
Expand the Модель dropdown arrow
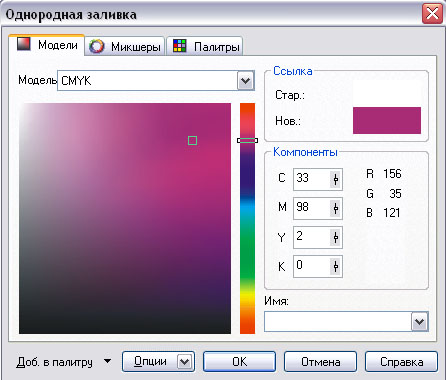(x=246, y=81)
